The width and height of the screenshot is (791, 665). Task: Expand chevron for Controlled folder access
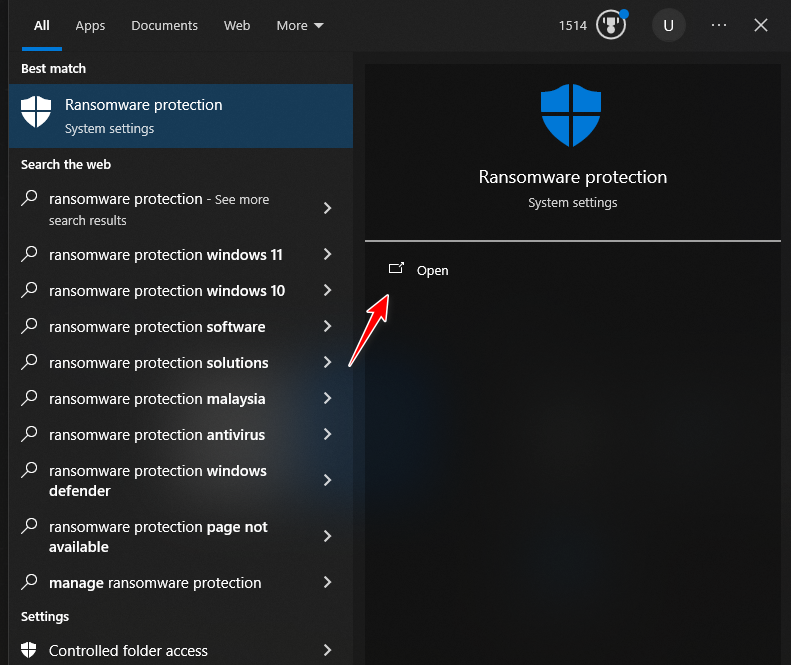[x=327, y=650]
